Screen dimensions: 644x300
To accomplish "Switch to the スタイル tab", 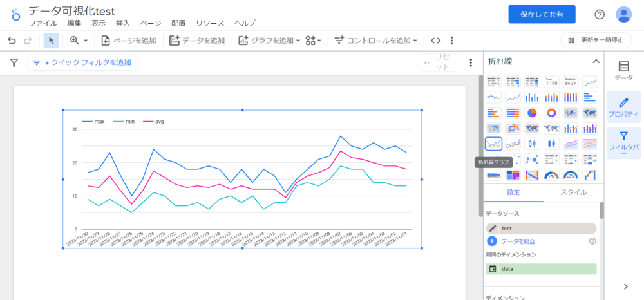I will coord(573,192).
